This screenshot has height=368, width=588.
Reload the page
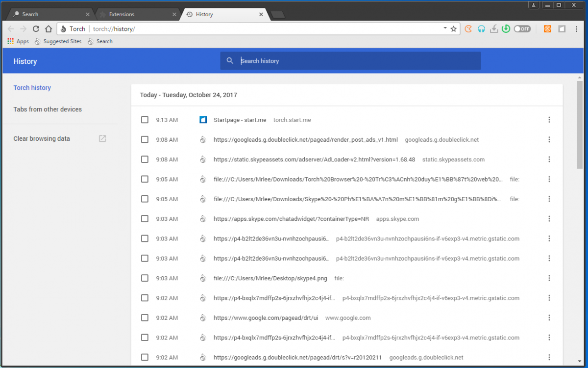[x=36, y=29]
